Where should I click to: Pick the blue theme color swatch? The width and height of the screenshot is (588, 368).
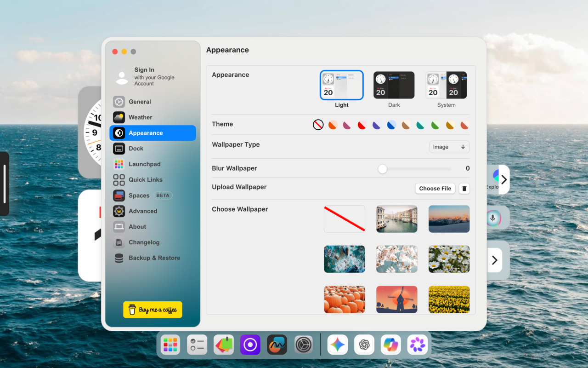tap(391, 125)
